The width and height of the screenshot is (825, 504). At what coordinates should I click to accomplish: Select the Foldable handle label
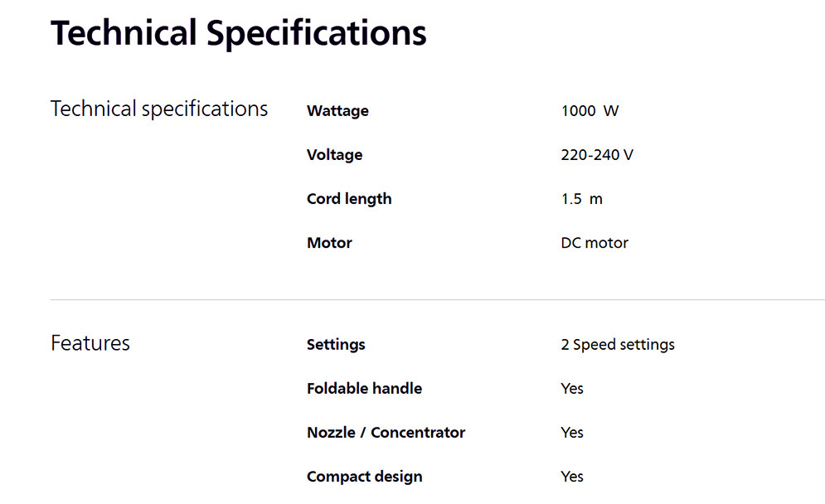coord(364,389)
